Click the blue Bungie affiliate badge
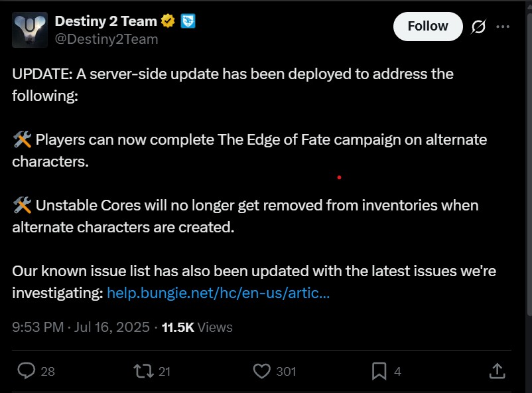 click(x=188, y=21)
